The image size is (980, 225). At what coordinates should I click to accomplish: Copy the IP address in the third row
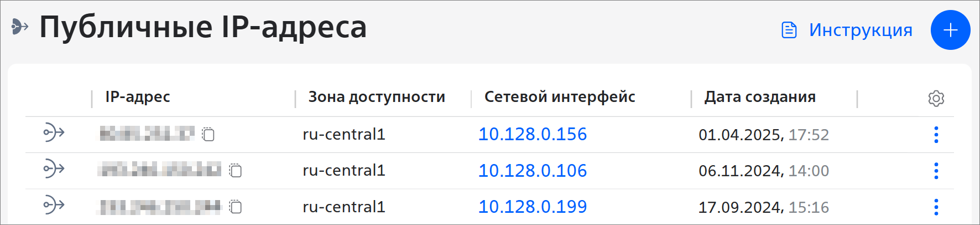click(x=236, y=207)
